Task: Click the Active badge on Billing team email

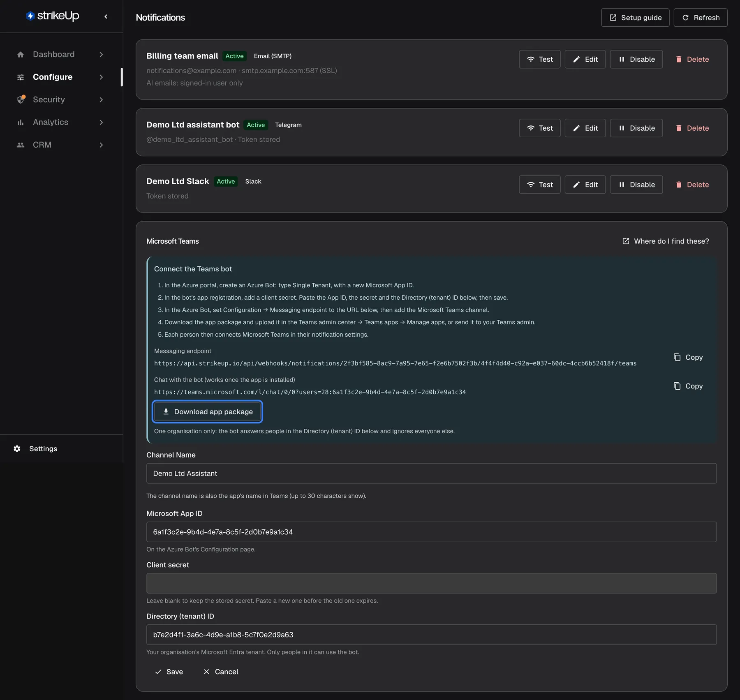Action: (x=234, y=56)
